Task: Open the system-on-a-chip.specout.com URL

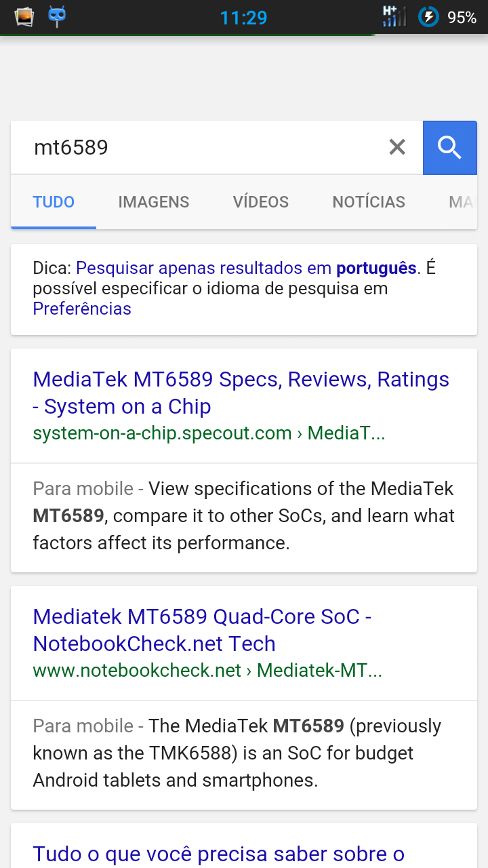Action: [209, 433]
